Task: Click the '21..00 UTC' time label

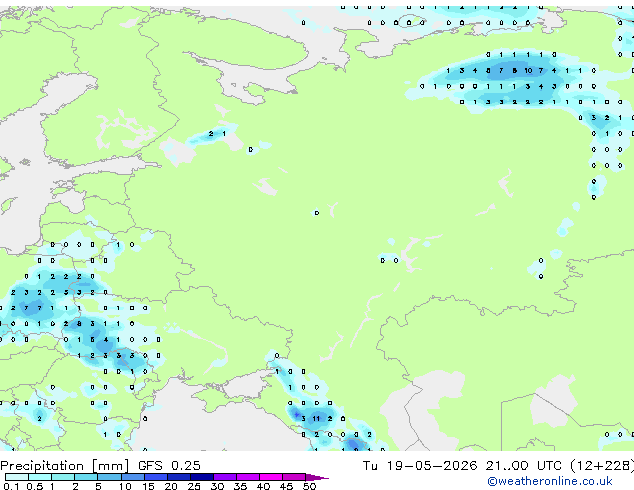Action: coord(524,466)
